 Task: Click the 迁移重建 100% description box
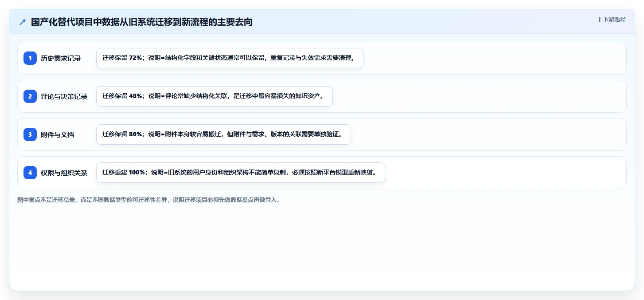click(x=240, y=173)
